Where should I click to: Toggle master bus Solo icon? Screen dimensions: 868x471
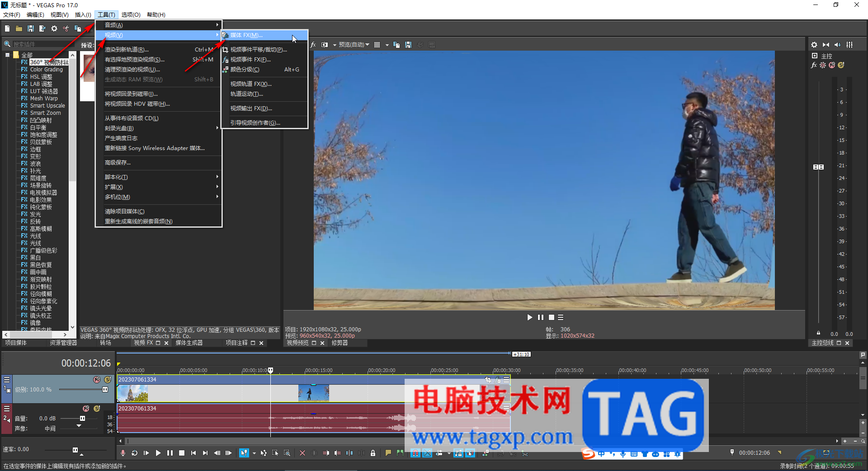[x=841, y=65]
